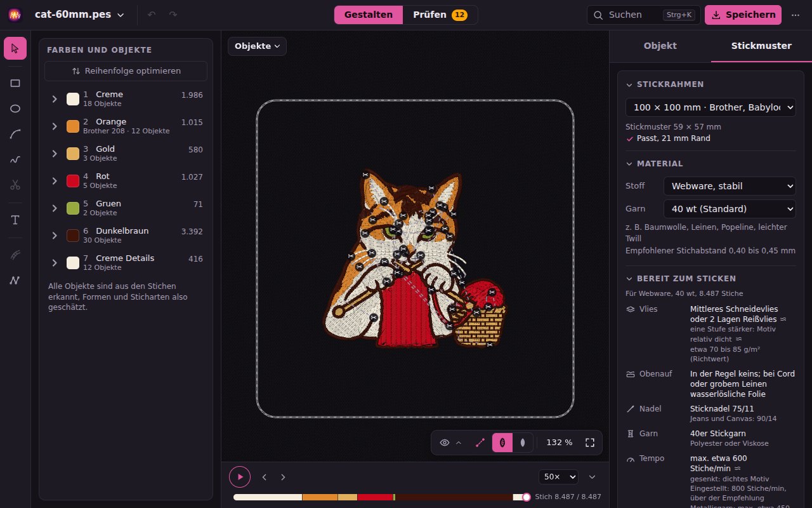The height and width of the screenshot is (508, 812).
Task: Click Reihenfolge optimieren button
Action: 126,71
